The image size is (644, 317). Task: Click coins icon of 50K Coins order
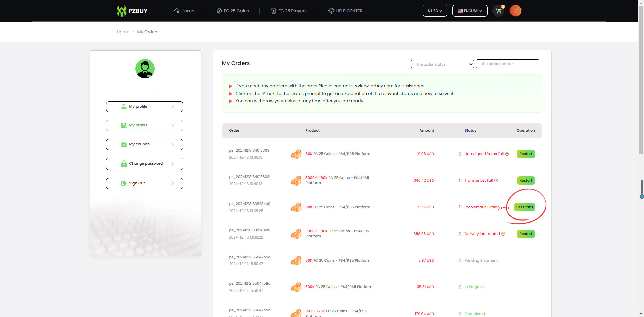point(296,261)
